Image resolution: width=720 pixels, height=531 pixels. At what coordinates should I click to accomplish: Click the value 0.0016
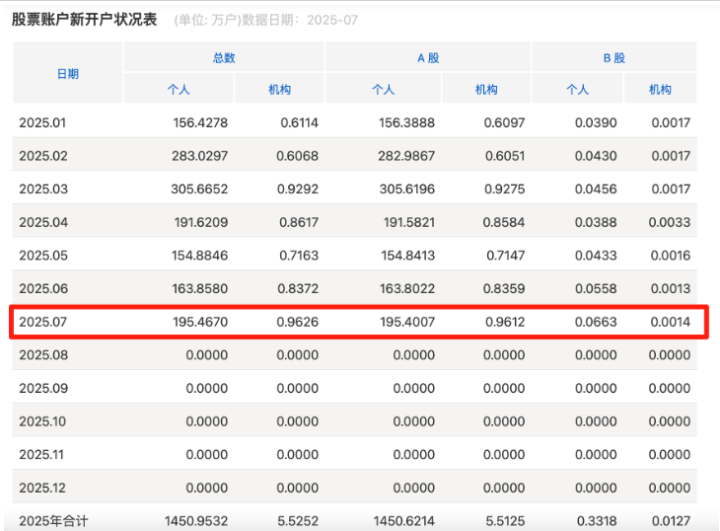pos(670,255)
